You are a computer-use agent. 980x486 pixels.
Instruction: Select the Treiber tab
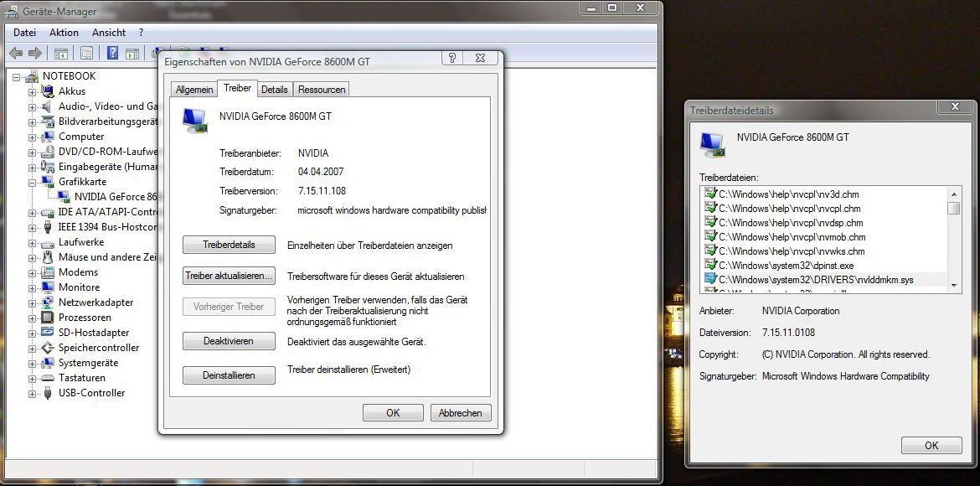237,88
